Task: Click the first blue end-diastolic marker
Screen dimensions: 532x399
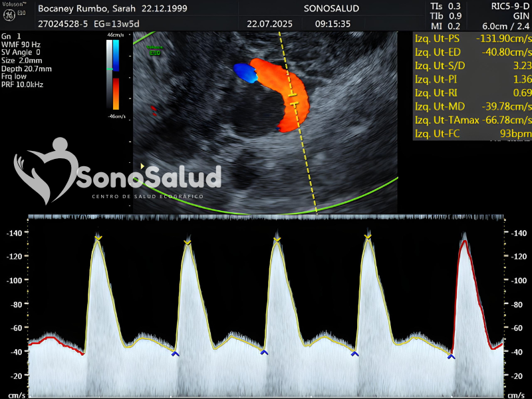Action: point(175,354)
